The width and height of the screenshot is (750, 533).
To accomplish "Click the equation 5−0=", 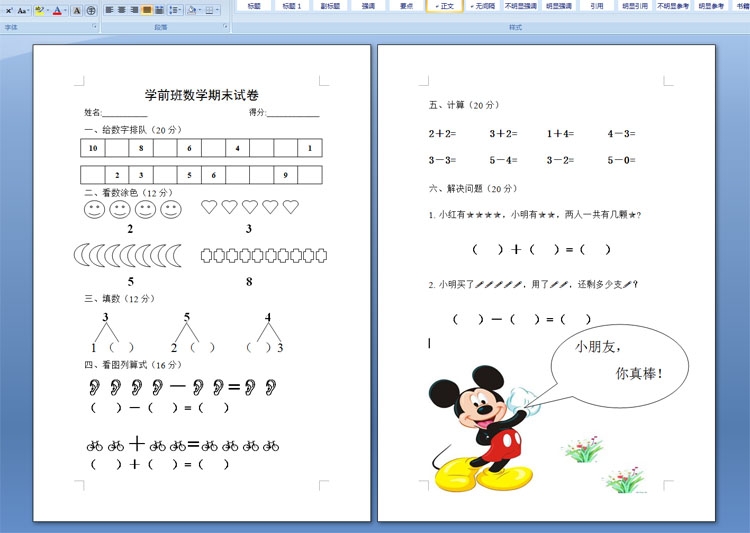I will point(621,160).
